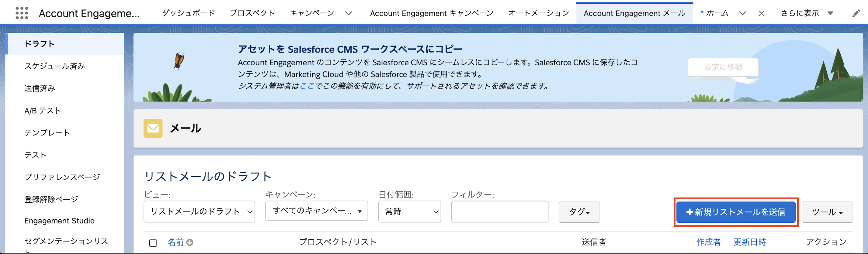868x254 pixels.
Task: Expand the さらに表示 menu
Action: tap(807, 13)
